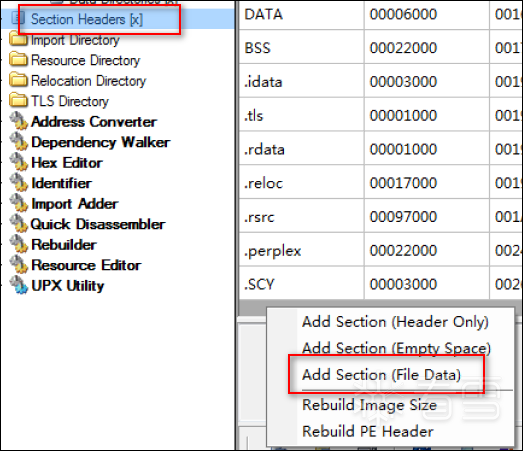Select the .idata section name cell
This screenshot has width=523, height=451.
(302, 82)
